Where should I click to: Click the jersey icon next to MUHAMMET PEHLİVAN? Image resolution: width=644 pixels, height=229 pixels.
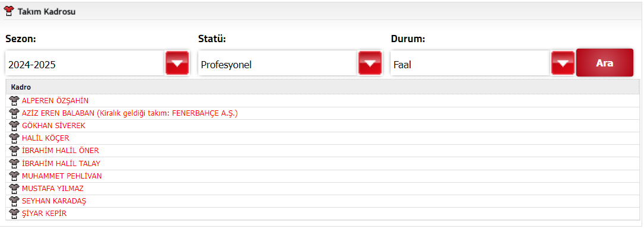(14, 176)
